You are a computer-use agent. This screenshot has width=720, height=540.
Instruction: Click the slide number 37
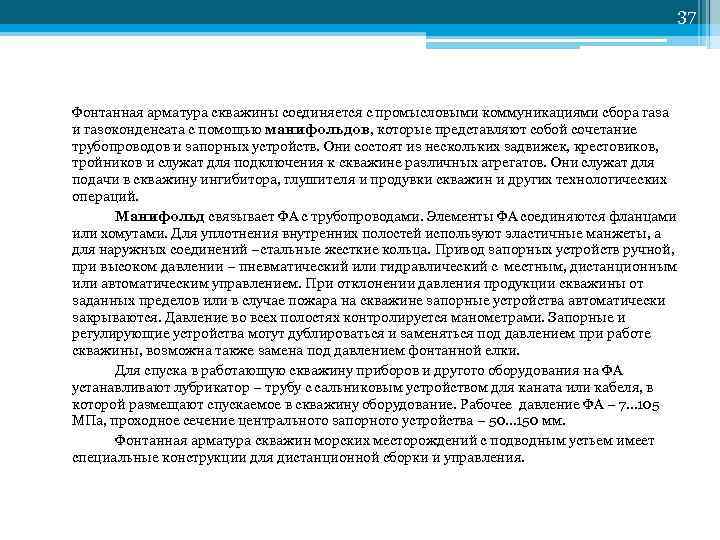tap(686, 18)
